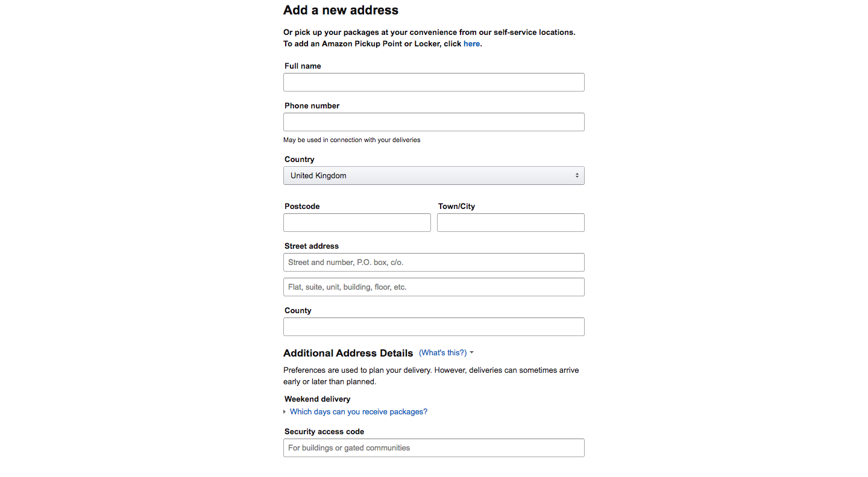The height and width of the screenshot is (477, 868).
Task: Select the Postcode input box
Action: click(357, 223)
